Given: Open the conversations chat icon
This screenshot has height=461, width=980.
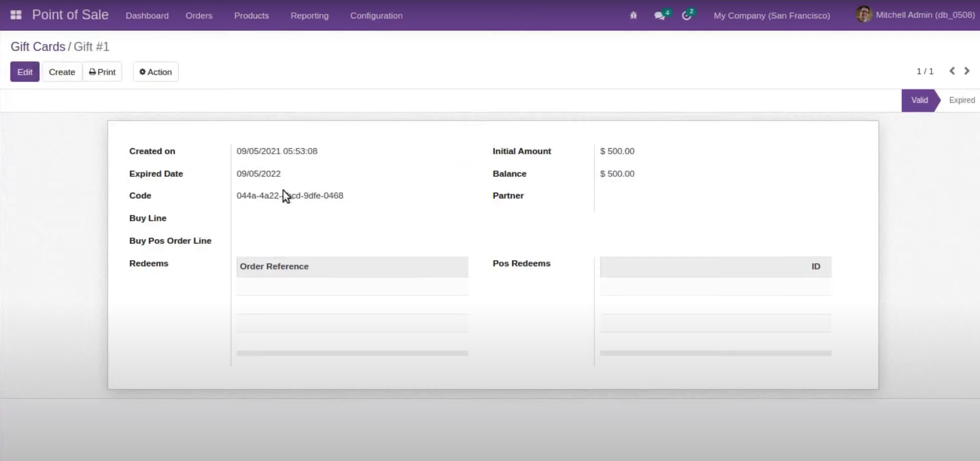Looking at the screenshot, I should point(659,16).
